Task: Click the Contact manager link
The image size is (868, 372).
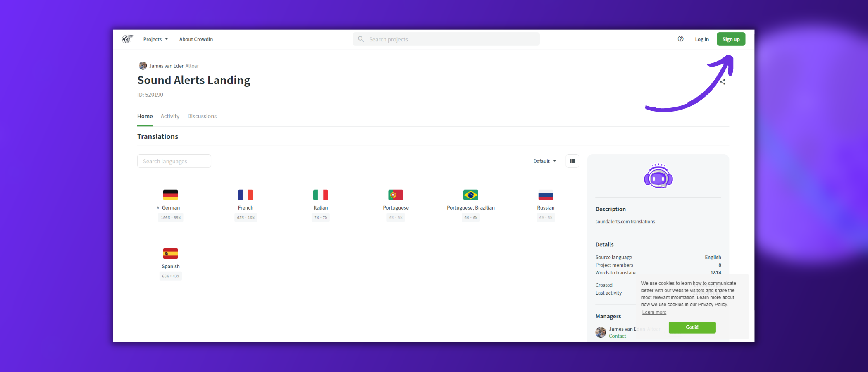Action: pos(617,336)
